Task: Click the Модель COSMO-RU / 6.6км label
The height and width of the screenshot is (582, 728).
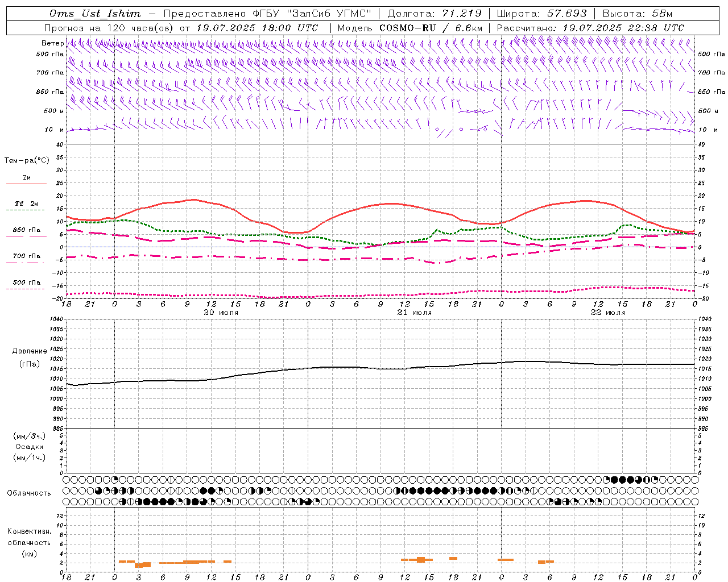Action: [x=409, y=28]
